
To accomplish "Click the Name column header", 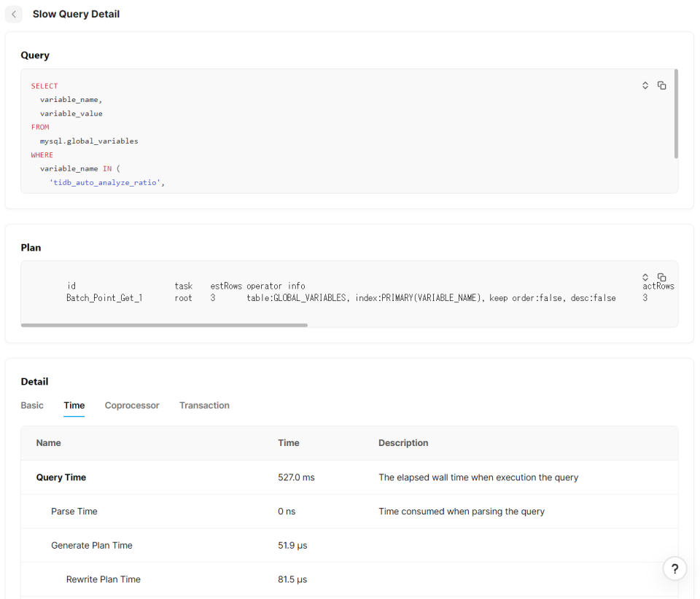I will tap(49, 443).
